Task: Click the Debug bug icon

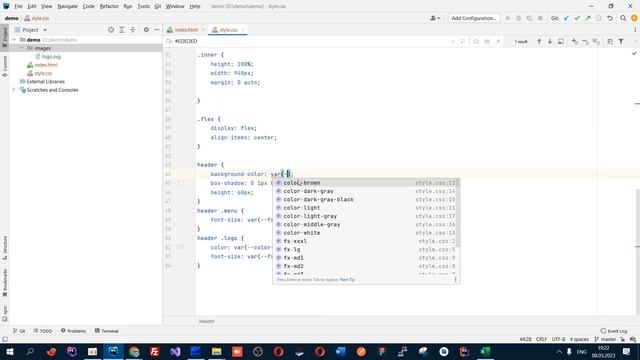Action: coord(519,18)
